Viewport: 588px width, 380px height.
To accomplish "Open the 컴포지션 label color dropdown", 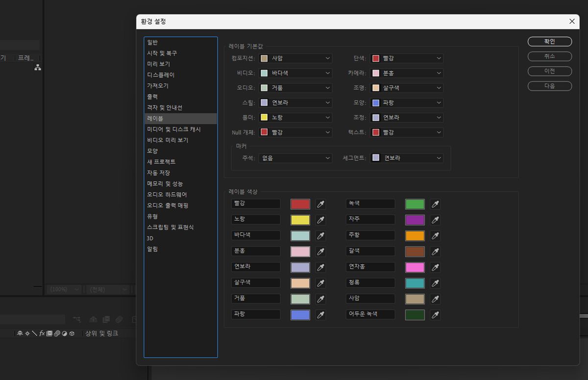I will pos(295,58).
